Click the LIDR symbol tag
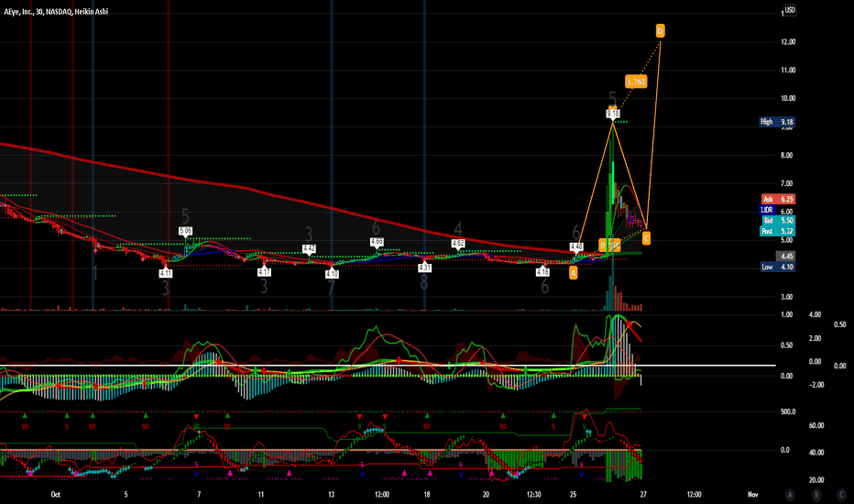This screenshot has width=854, height=504. (767, 210)
